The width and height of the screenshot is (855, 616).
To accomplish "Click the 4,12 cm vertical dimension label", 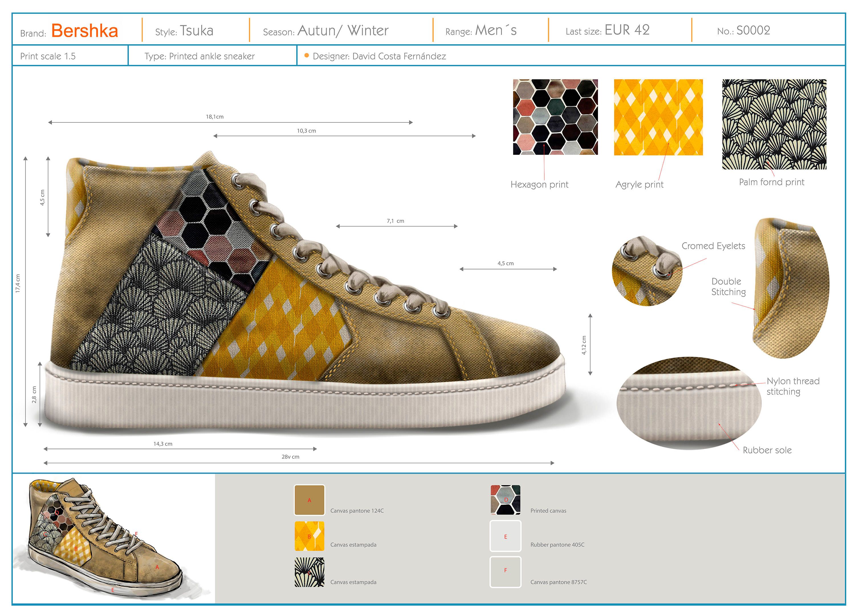I will (x=584, y=345).
